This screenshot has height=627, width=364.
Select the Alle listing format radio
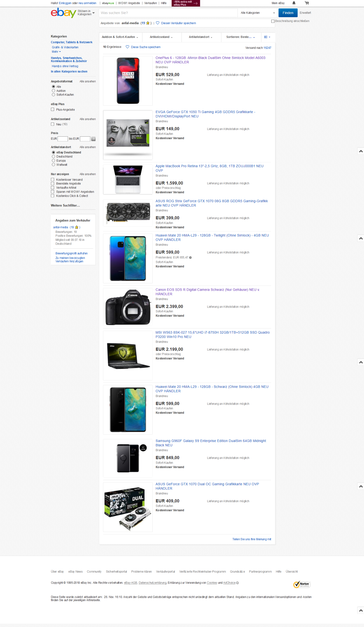coord(53,86)
